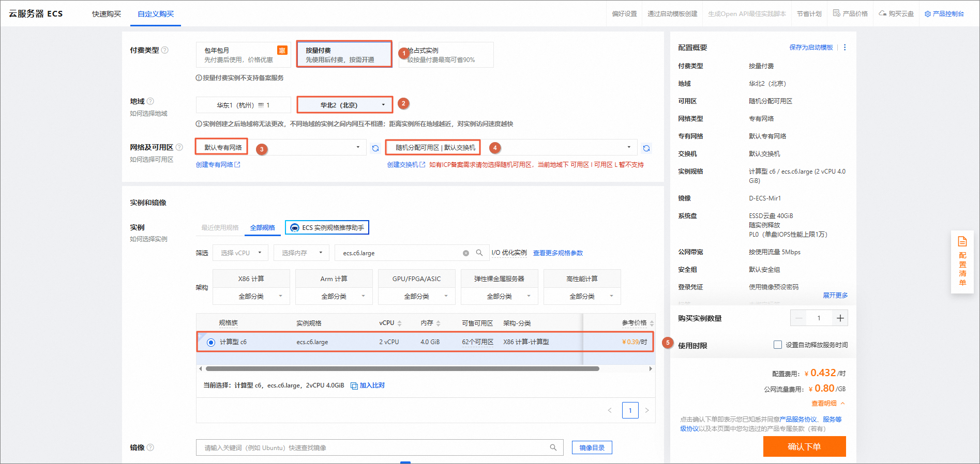
Task: Switch to the 最近使用规格 tab
Action: coord(220,228)
